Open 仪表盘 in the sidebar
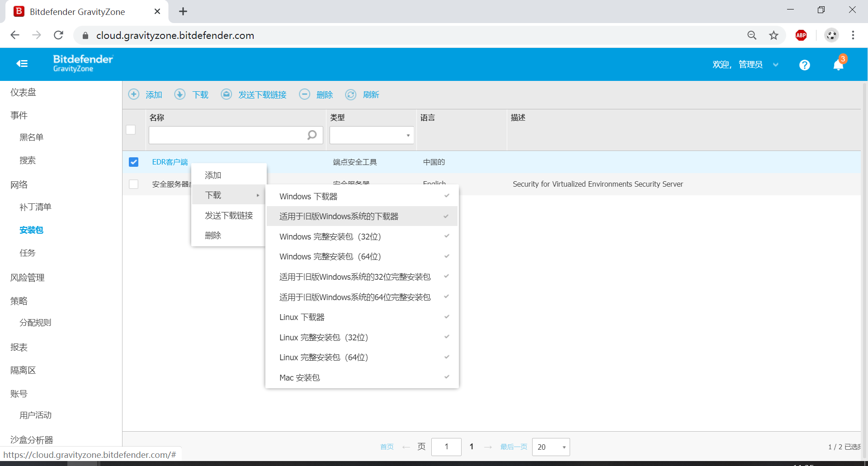 point(23,92)
